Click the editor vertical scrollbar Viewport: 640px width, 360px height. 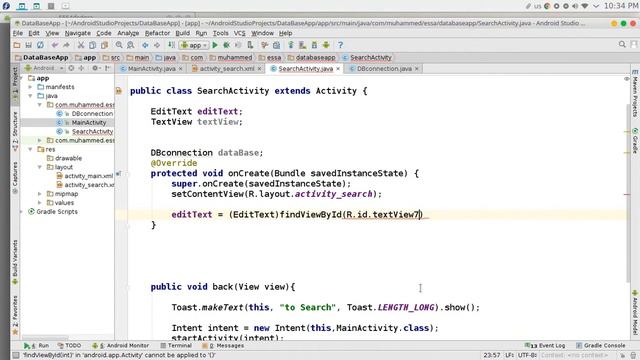pyautogui.click(x=627, y=192)
